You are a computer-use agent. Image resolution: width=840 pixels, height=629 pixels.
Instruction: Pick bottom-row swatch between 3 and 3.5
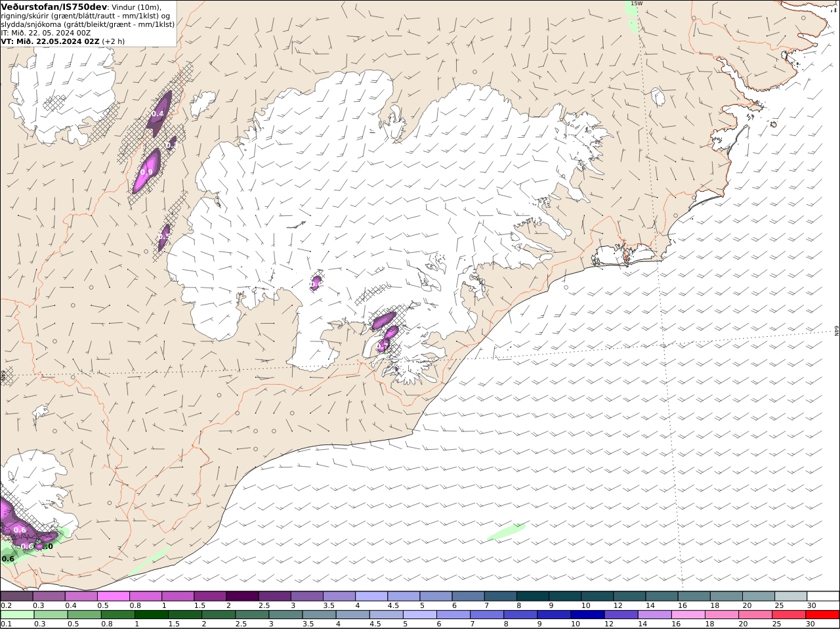(285, 615)
